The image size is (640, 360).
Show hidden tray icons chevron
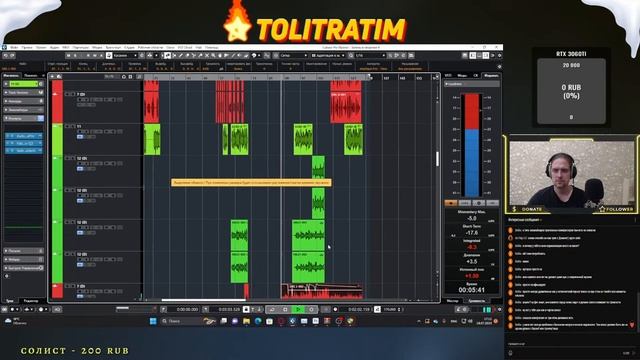418,321
